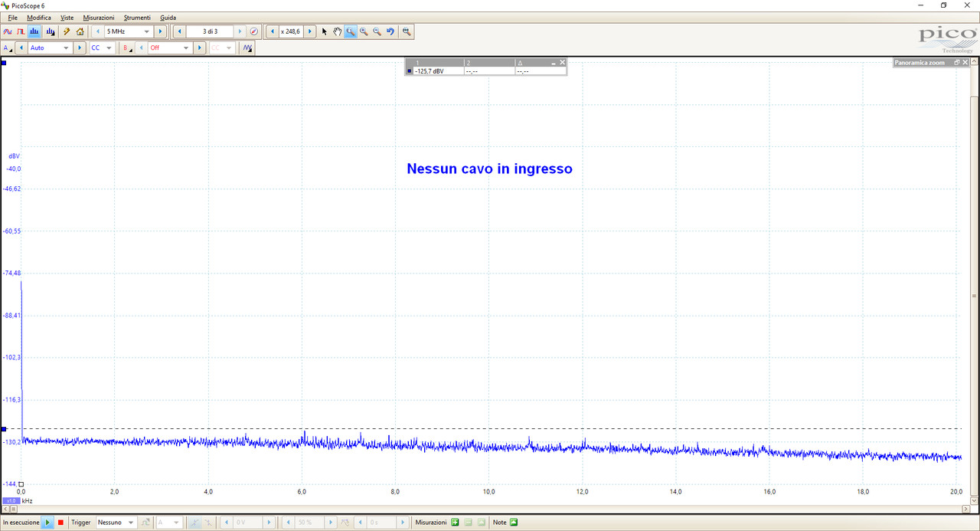Minimize the ruler legend box
The width and height of the screenshot is (980, 531).
[x=555, y=62]
